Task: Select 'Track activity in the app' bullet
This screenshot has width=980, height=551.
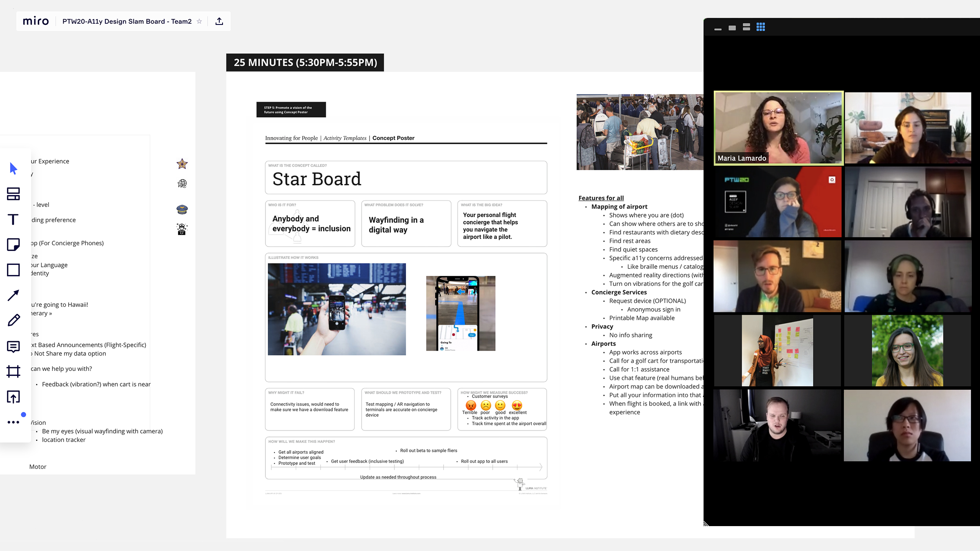Action: (495, 418)
